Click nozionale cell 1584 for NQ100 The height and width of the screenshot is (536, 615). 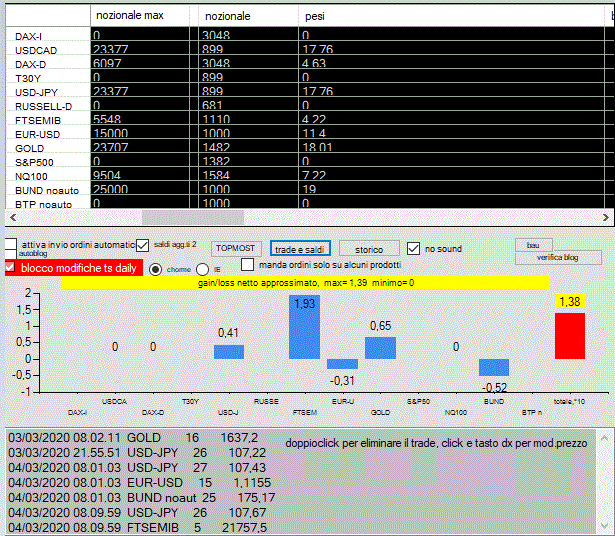[x=248, y=174]
